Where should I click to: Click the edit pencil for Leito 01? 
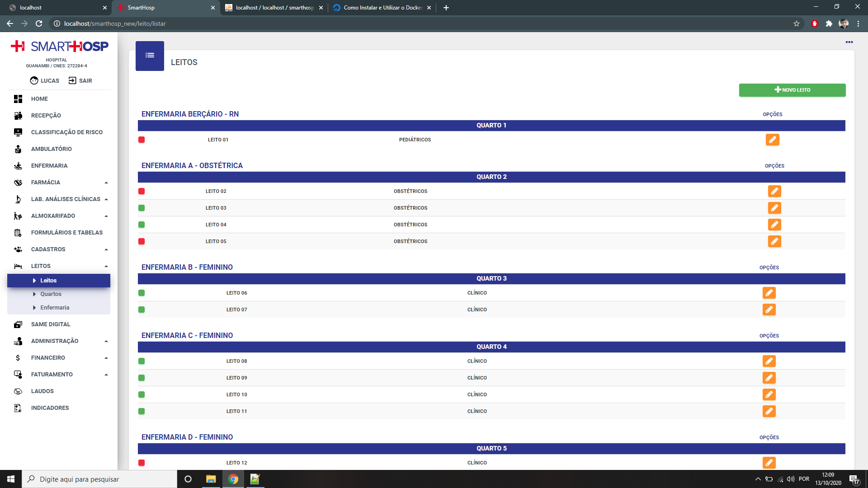click(x=772, y=140)
